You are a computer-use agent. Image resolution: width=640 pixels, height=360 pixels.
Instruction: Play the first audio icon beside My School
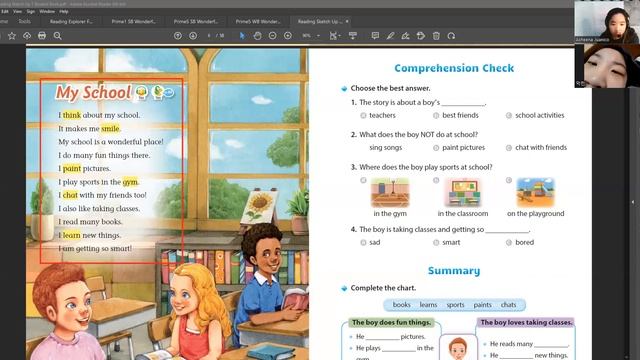(x=142, y=93)
